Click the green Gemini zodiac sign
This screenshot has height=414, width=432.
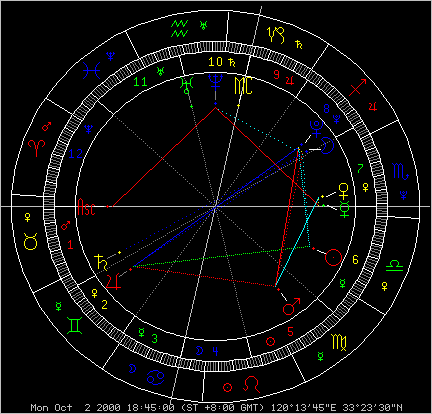coord(75,326)
